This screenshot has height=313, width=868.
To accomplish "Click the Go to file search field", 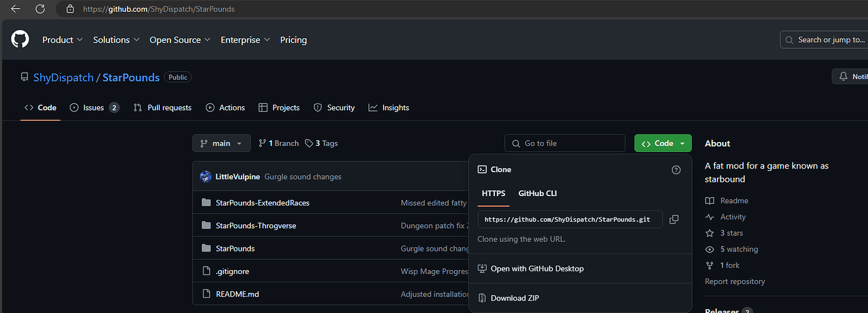I will click(x=565, y=143).
